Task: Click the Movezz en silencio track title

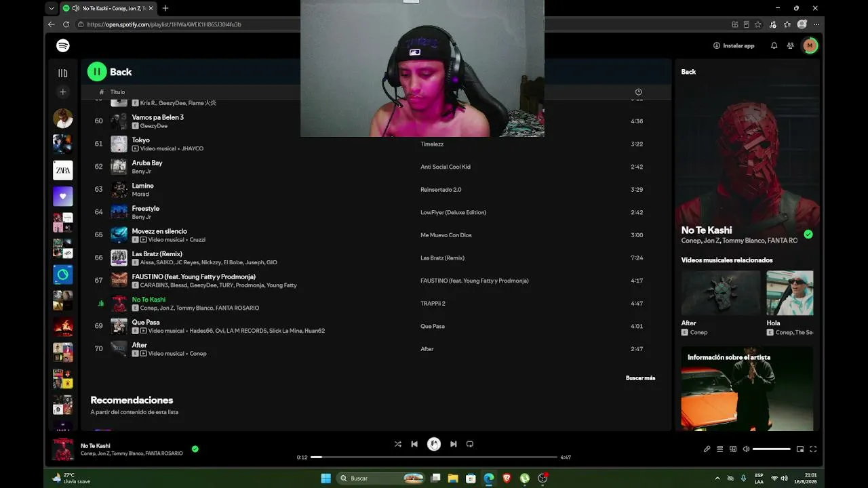Action: 159,231
